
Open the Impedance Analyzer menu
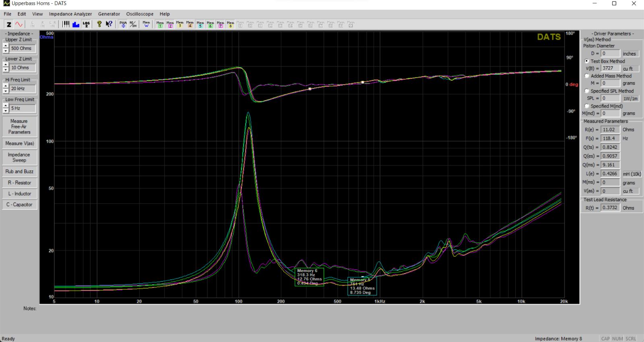[70, 14]
